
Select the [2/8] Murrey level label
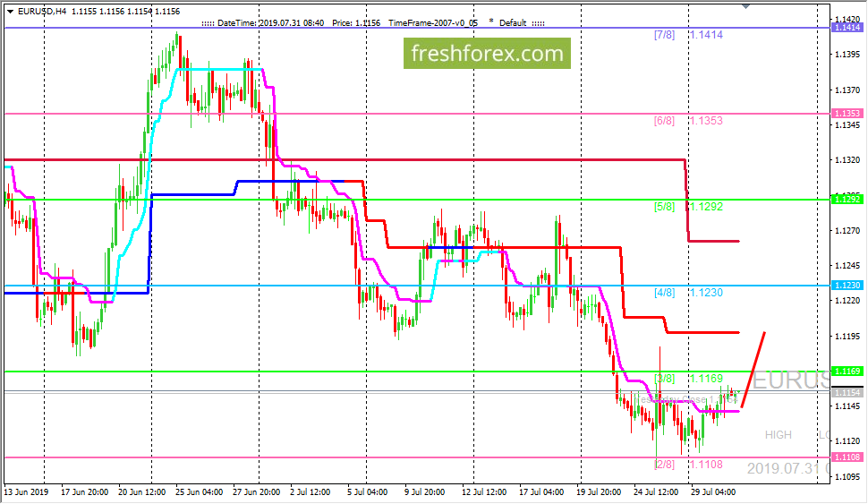664,464
